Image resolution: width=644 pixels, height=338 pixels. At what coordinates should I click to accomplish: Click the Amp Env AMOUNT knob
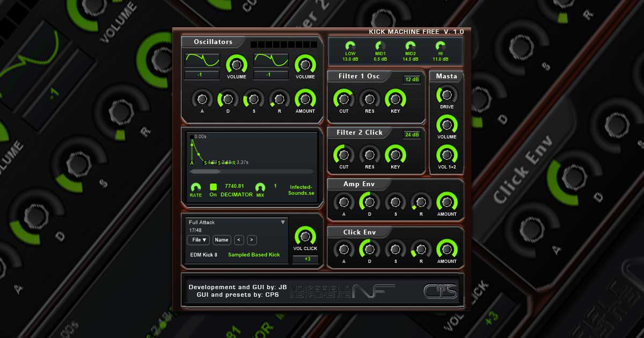(x=447, y=202)
